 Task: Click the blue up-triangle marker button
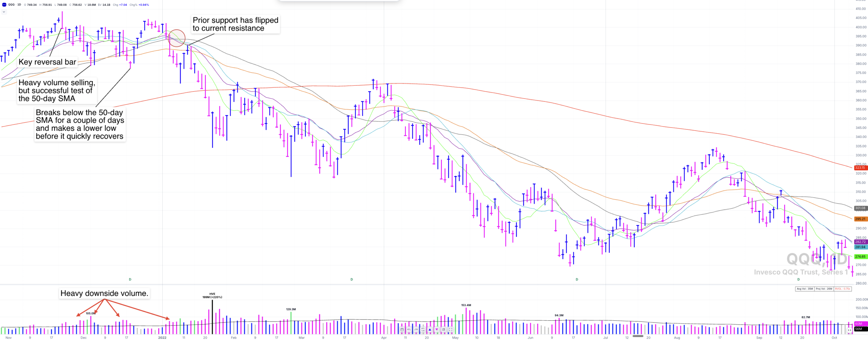click(430, 329)
